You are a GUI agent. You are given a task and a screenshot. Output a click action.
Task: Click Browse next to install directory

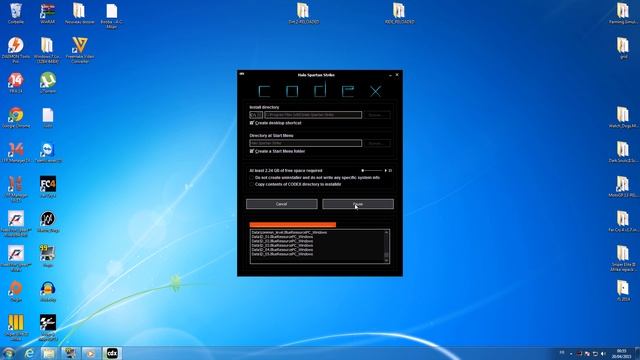pos(377,115)
